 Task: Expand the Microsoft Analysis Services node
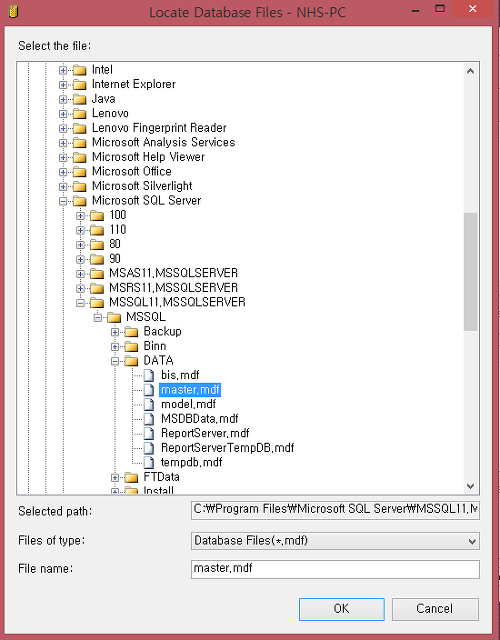click(63, 143)
